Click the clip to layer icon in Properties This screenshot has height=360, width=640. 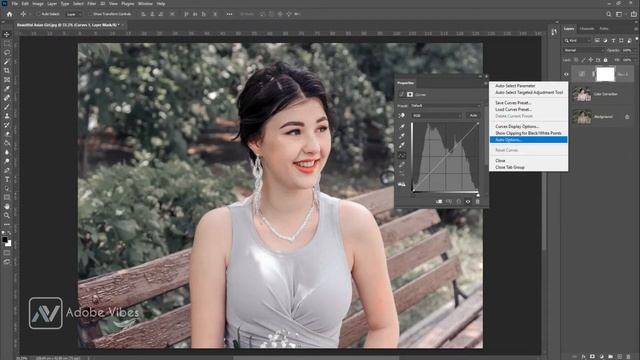[x=439, y=202]
